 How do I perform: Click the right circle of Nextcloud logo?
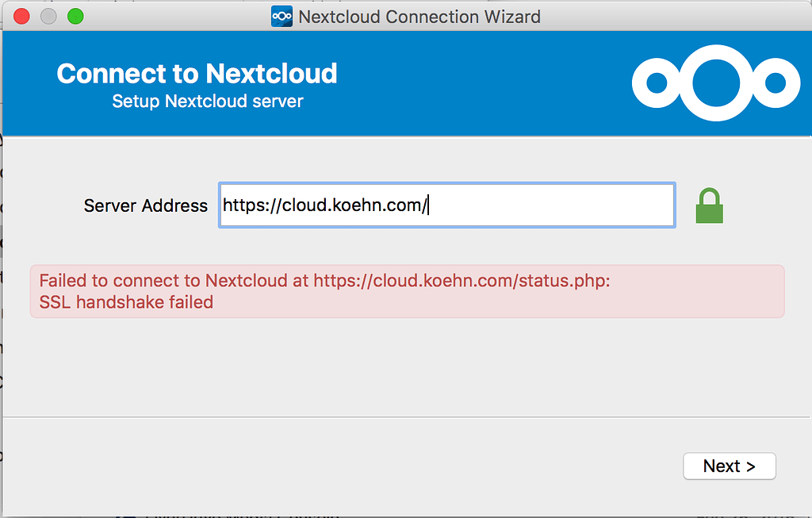tap(775, 82)
